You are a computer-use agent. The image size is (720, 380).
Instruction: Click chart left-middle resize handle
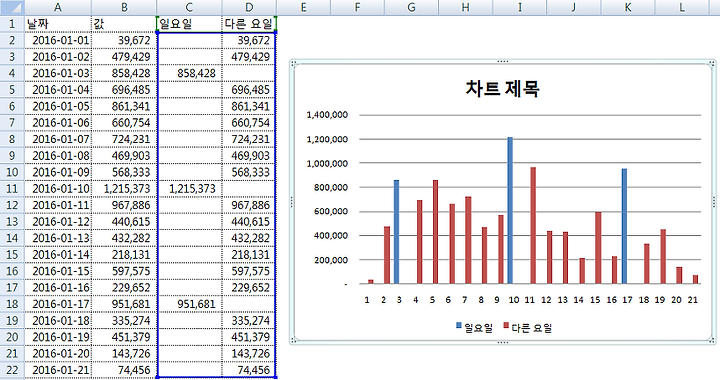click(x=292, y=201)
